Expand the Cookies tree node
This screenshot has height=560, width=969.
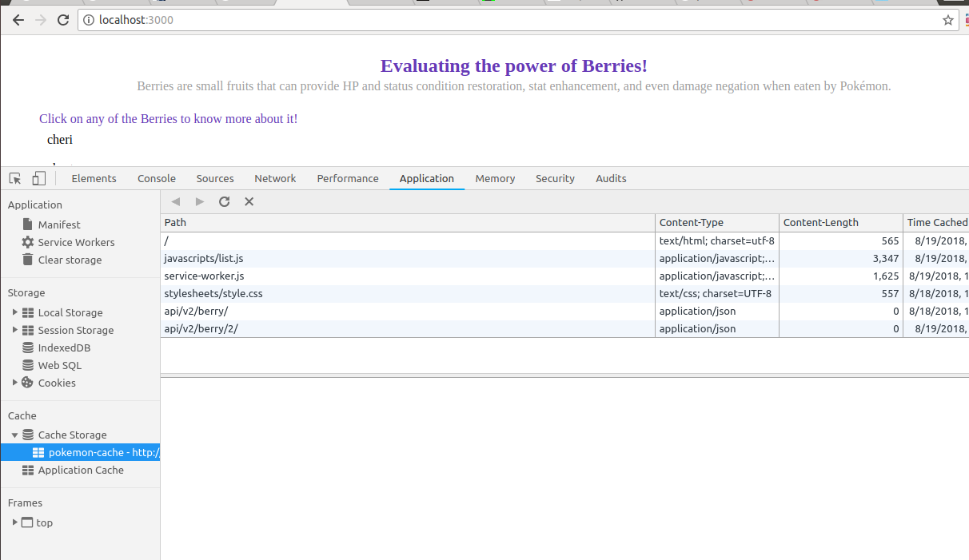pos(15,383)
